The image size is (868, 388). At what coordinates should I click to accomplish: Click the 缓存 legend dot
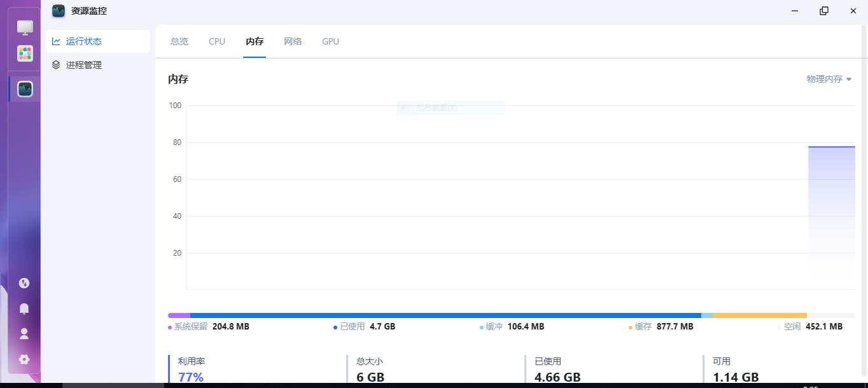point(631,328)
